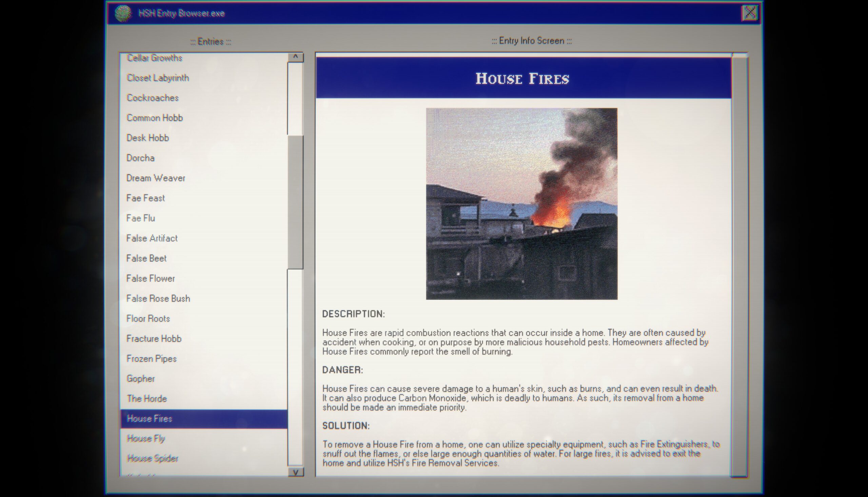Image resolution: width=868 pixels, height=497 pixels.
Task: Select the 'Dream Weaver' entry in the list
Action: (x=156, y=178)
